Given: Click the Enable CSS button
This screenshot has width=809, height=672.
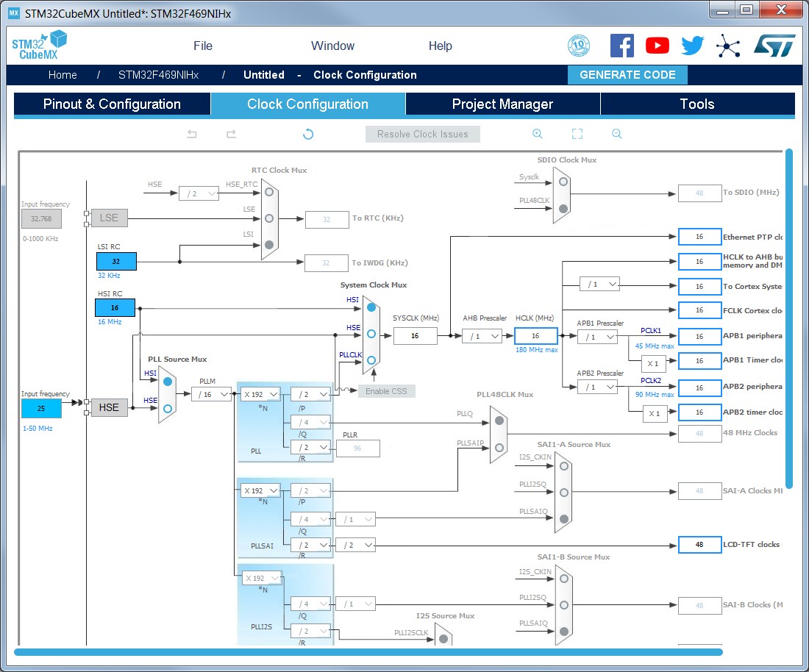Looking at the screenshot, I should 386,391.
